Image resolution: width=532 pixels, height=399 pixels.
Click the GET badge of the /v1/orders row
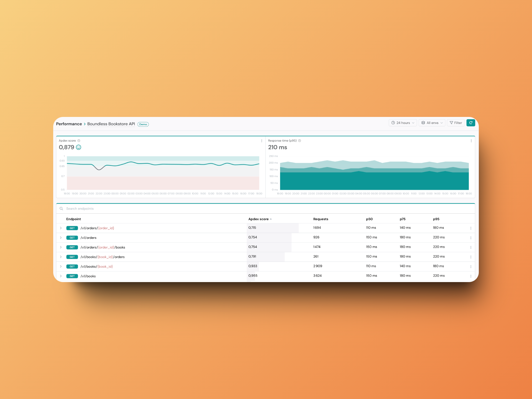(72, 238)
